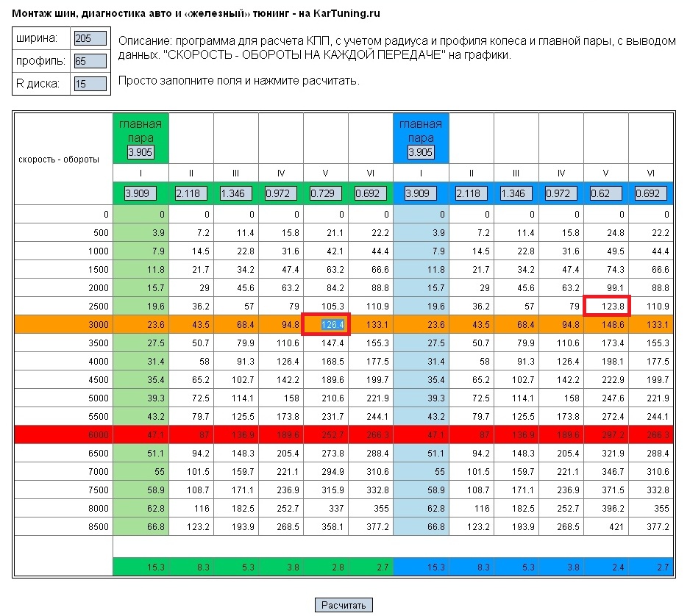Select blue gear I ratio 3.909 input
This screenshot has height=616, width=690.
coord(421,194)
